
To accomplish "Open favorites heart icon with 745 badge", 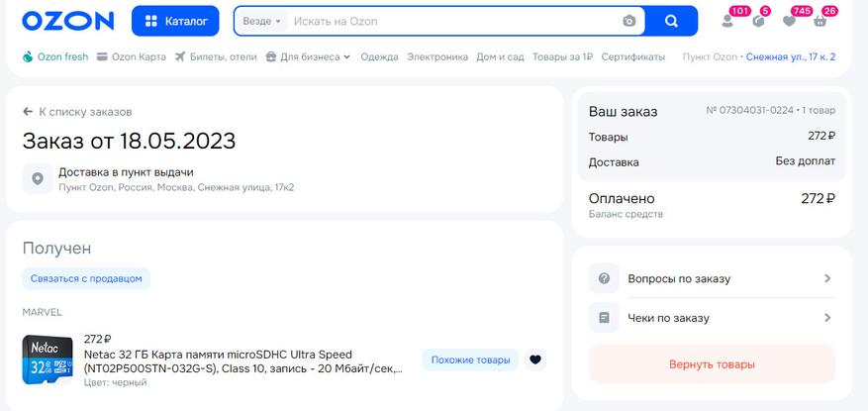I will [790, 21].
